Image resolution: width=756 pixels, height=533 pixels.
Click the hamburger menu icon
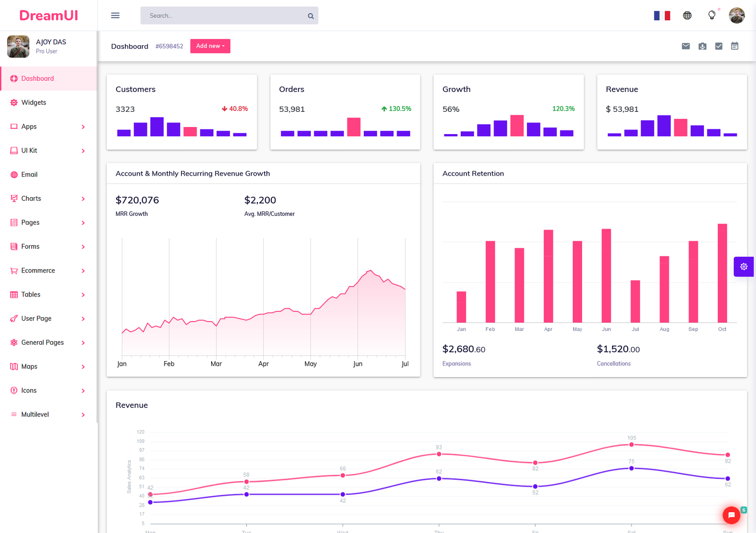[115, 16]
